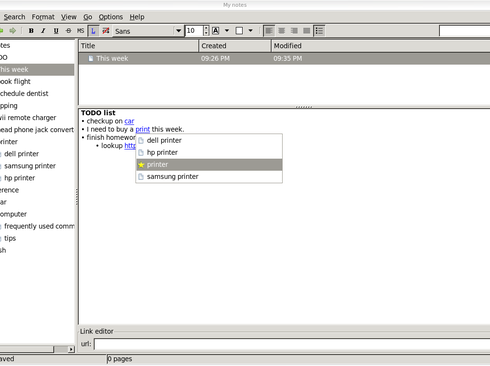This screenshot has width=490, height=366.
Task: Open the View menu
Action: pyautogui.click(x=69, y=17)
